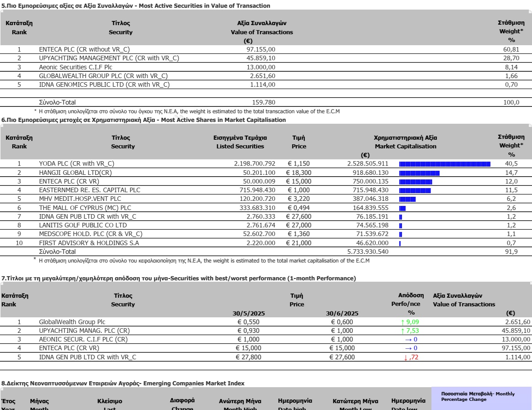Click the blue weight bar for HANGJI GLOBAL

(x=420, y=173)
